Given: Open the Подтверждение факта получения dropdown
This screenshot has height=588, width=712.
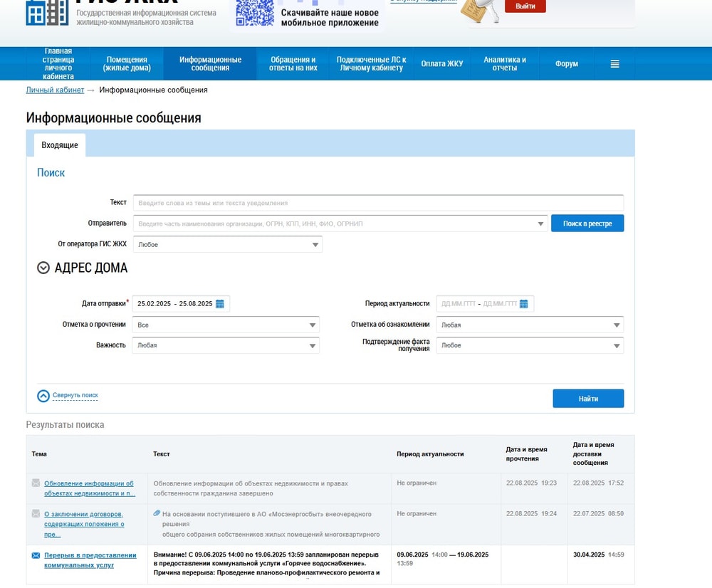Looking at the screenshot, I should coord(530,345).
